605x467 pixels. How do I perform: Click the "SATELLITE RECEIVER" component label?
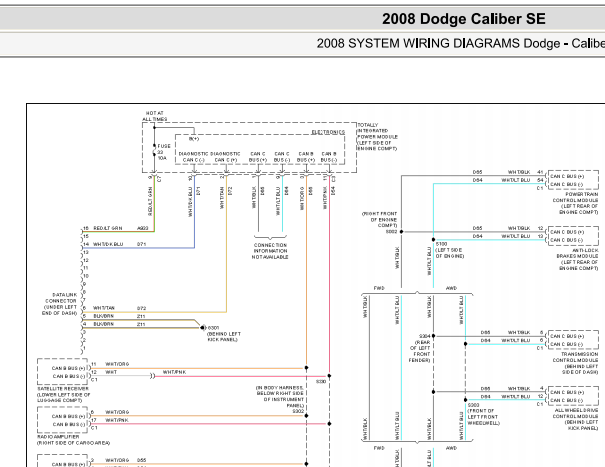pos(64,394)
